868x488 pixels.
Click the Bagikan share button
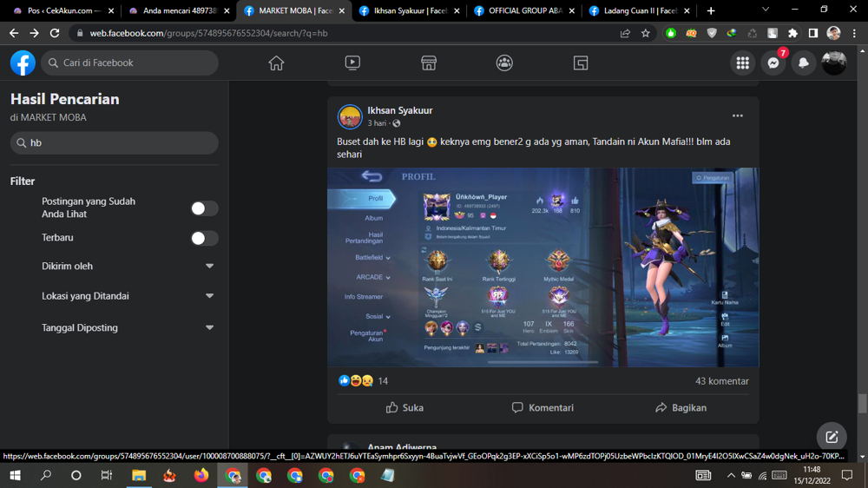tap(681, 408)
